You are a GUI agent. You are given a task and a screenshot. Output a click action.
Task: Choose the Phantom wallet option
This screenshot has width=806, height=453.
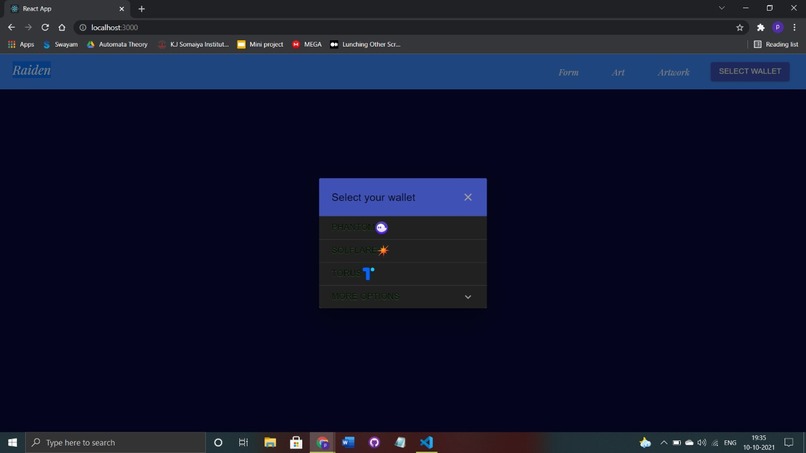pos(402,228)
